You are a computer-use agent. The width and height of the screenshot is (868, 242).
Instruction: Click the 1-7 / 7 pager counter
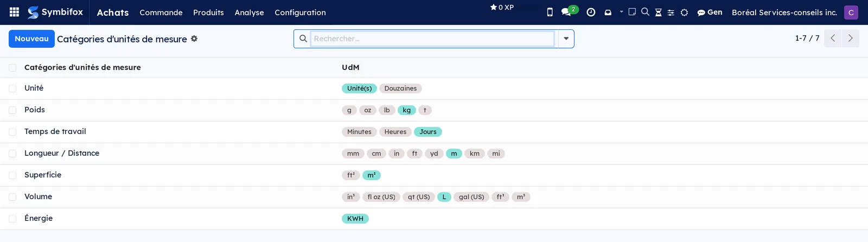(807, 38)
